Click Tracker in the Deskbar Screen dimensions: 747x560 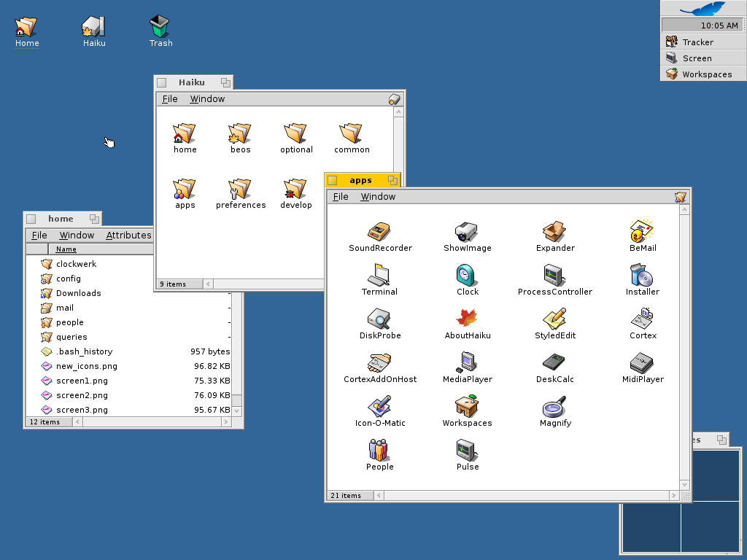pyautogui.click(x=703, y=42)
